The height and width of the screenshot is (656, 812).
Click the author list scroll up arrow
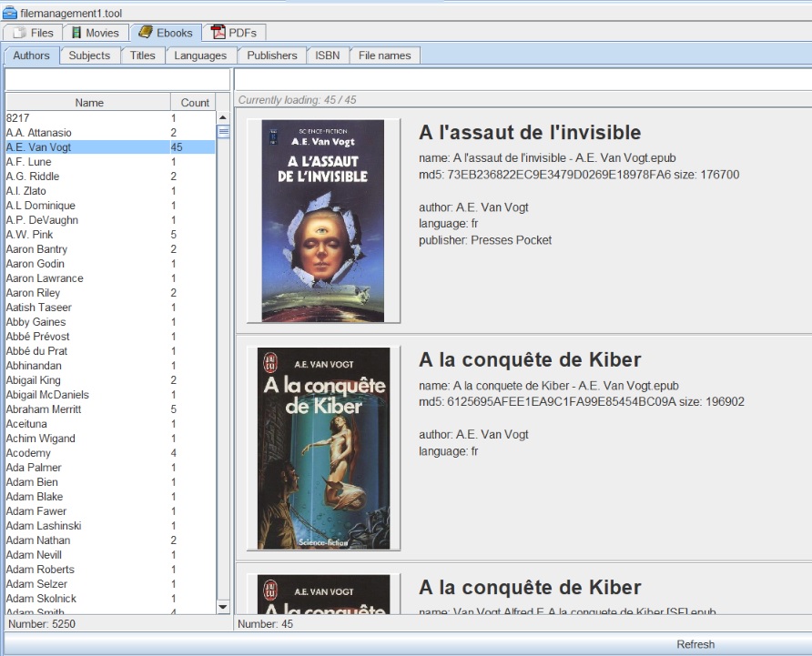coord(223,117)
